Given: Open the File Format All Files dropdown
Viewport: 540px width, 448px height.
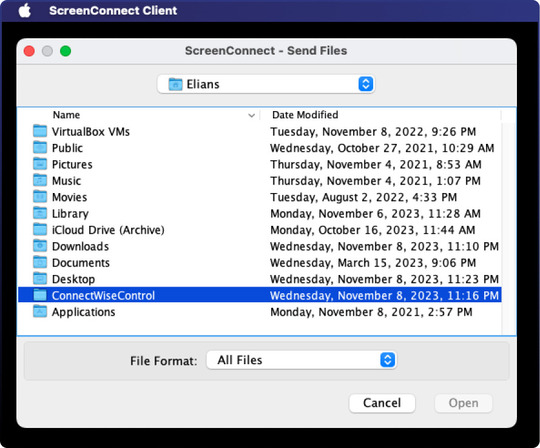Looking at the screenshot, I should [301, 360].
